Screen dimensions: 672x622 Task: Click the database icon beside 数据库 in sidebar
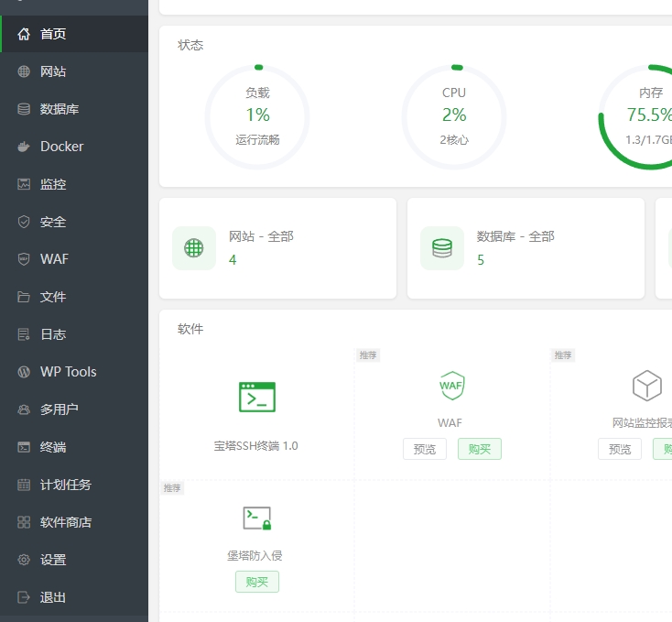click(x=24, y=109)
